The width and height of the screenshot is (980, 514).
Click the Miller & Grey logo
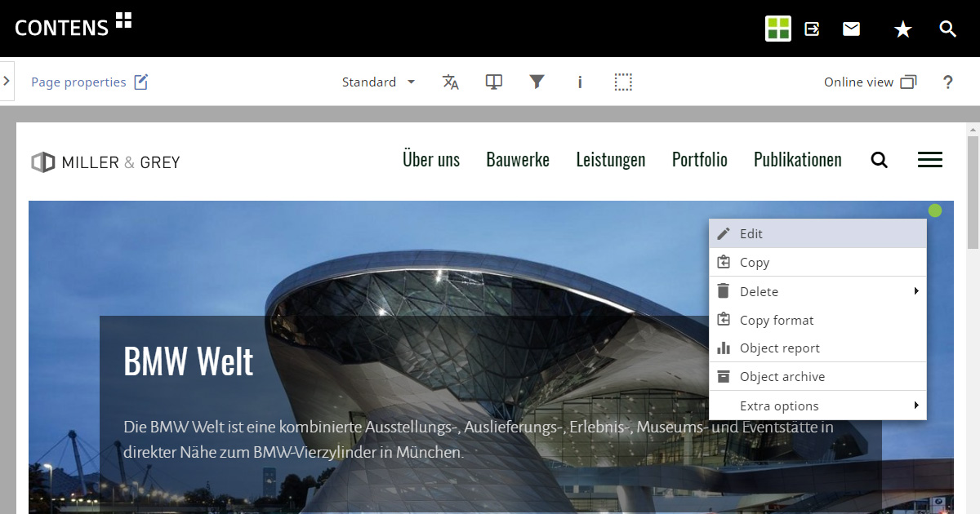(105, 162)
